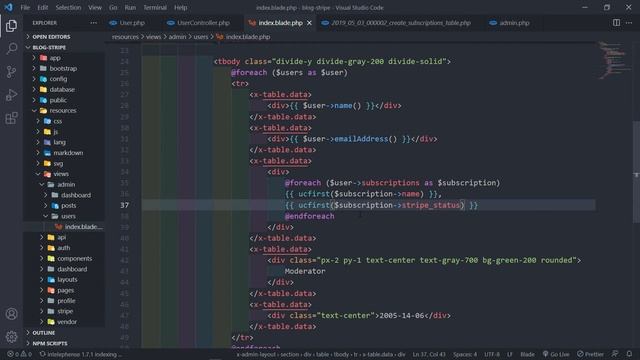Open the Go menu
Screen dimensions: 640x360
(113, 7)
